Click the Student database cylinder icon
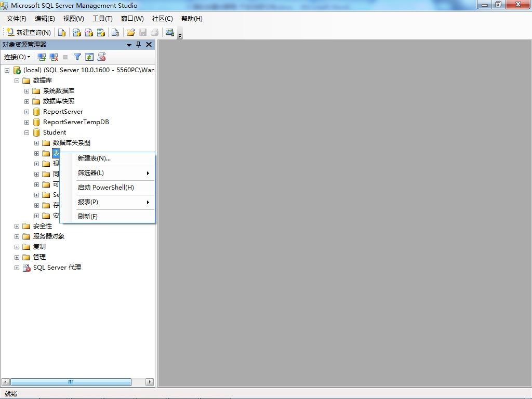 (x=36, y=132)
